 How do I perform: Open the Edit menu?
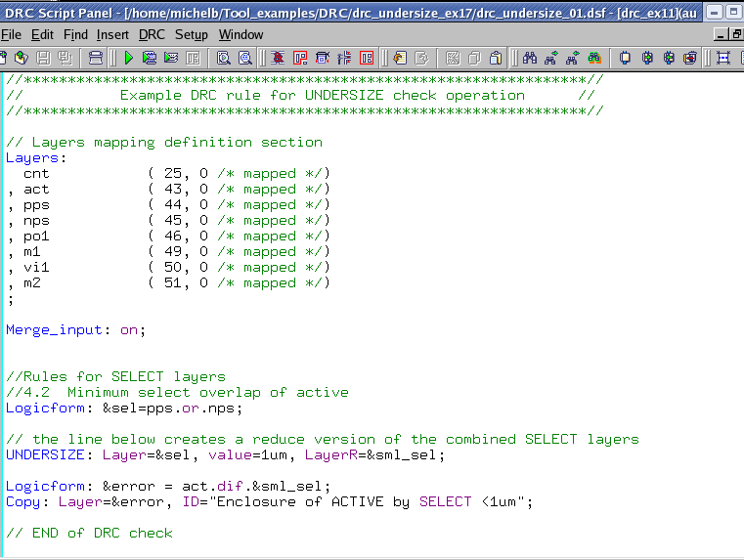(42, 34)
